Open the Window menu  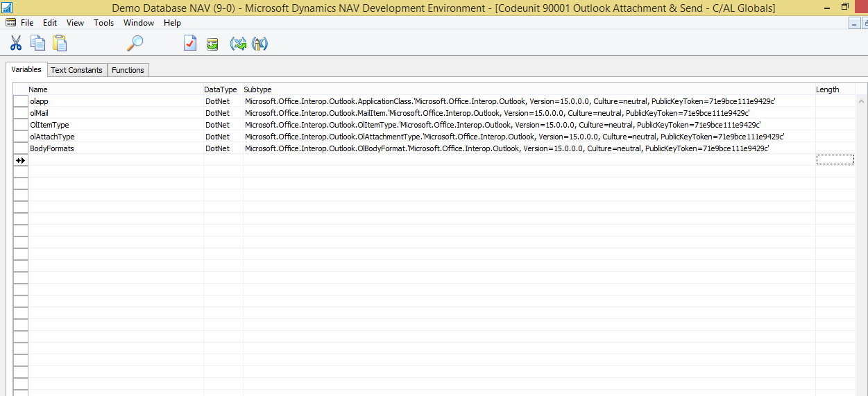coord(139,23)
